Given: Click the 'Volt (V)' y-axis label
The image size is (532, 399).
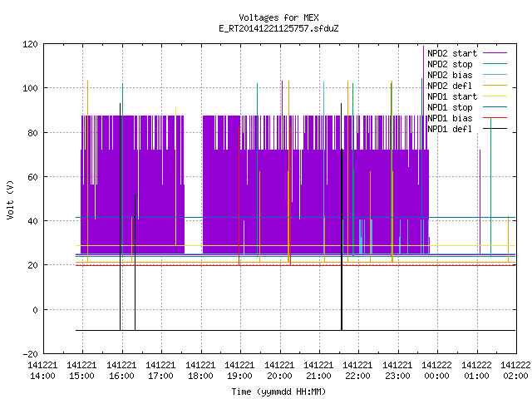Looking at the screenshot, I should tap(10, 199).
